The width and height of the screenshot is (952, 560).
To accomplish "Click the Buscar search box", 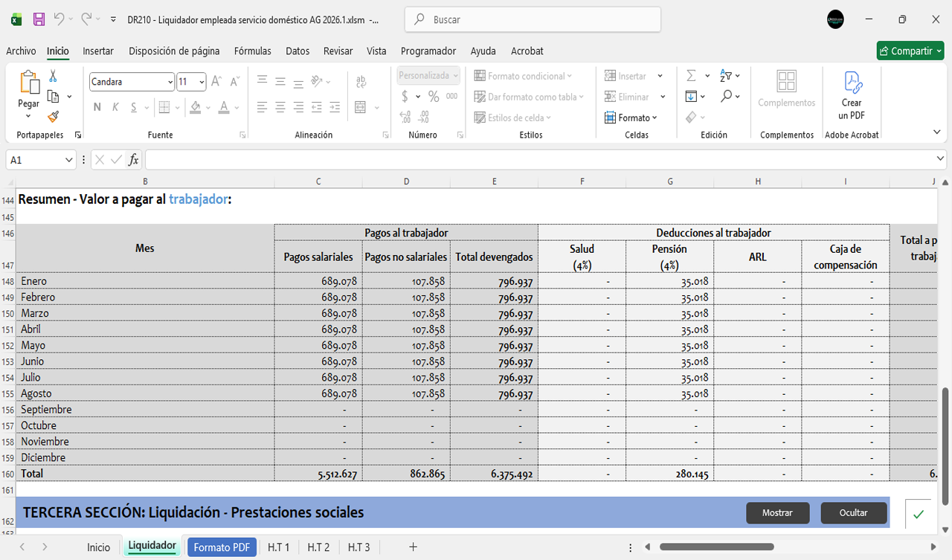I will (x=533, y=20).
